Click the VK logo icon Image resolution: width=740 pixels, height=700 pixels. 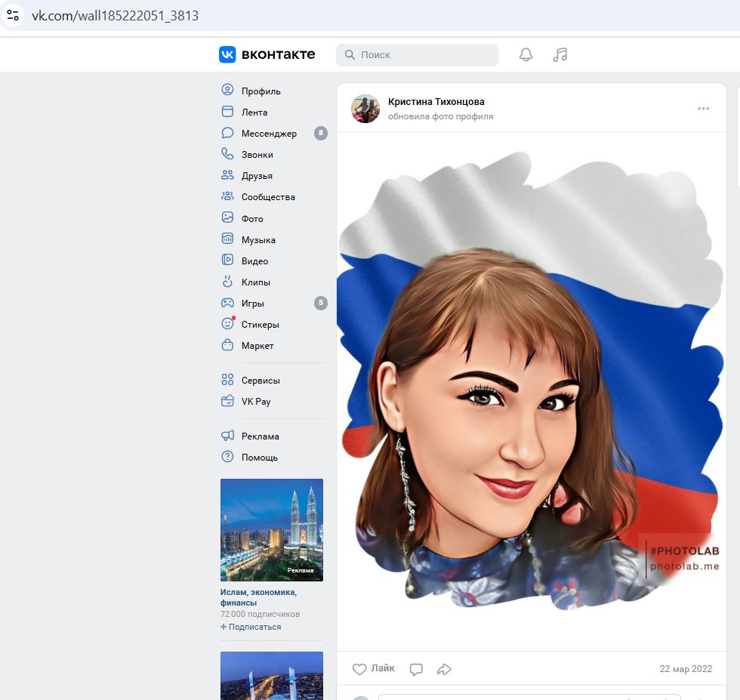pos(227,54)
